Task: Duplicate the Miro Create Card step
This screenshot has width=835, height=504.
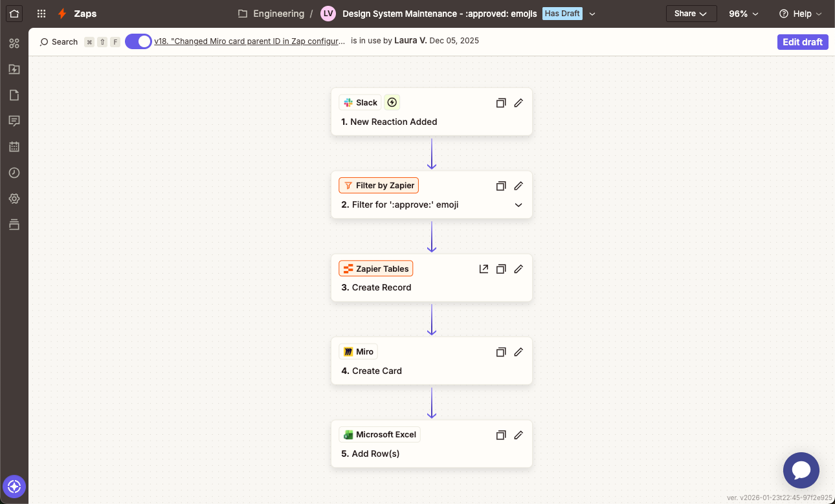Action: tap(501, 352)
